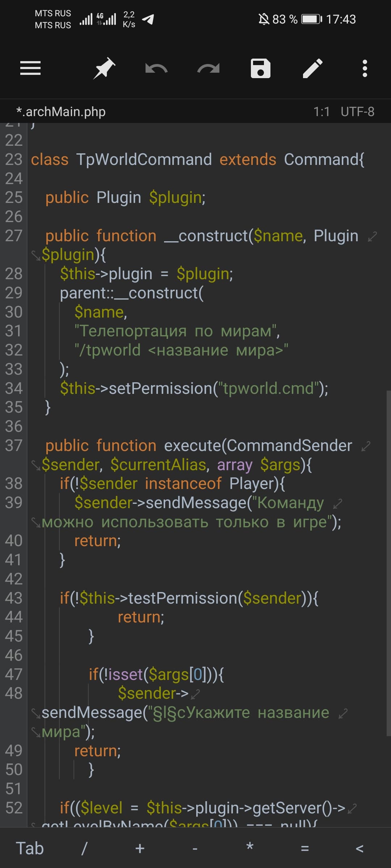Redo the last undone edit

[x=208, y=68]
